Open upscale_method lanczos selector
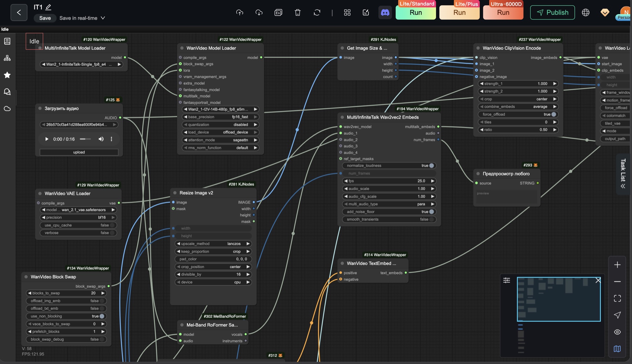This screenshot has height=364, width=632. [x=213, y=244]
